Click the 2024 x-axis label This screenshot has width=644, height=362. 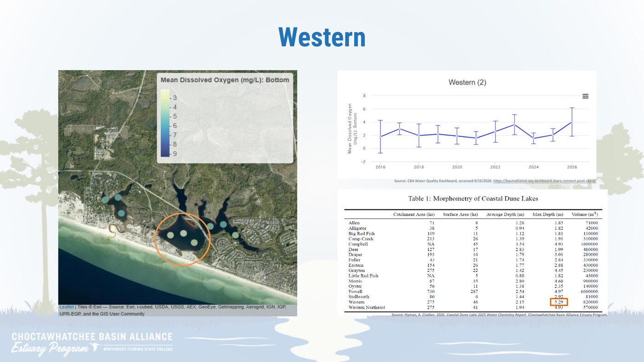(534, 167)
